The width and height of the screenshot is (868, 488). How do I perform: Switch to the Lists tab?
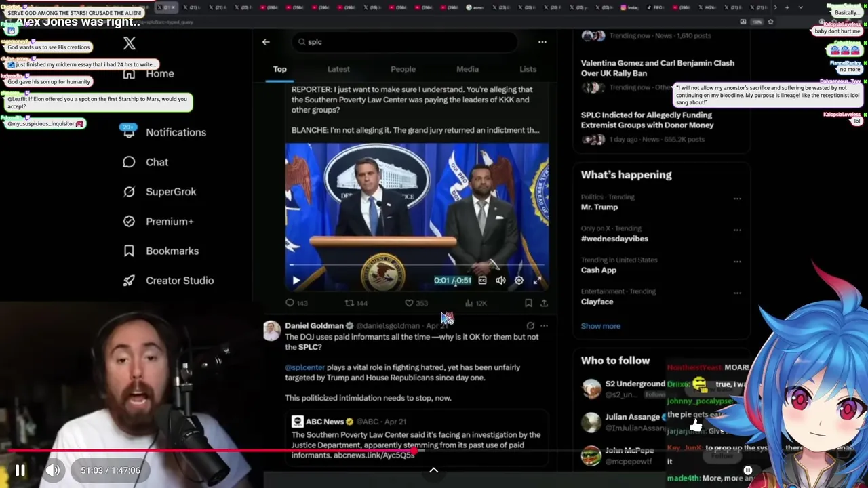click(528, 69)
